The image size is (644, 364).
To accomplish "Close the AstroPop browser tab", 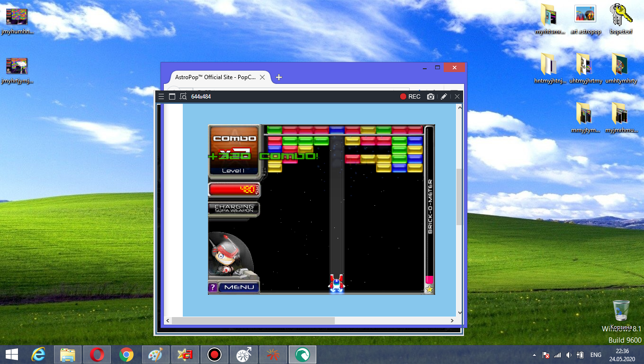I will 263,77.
